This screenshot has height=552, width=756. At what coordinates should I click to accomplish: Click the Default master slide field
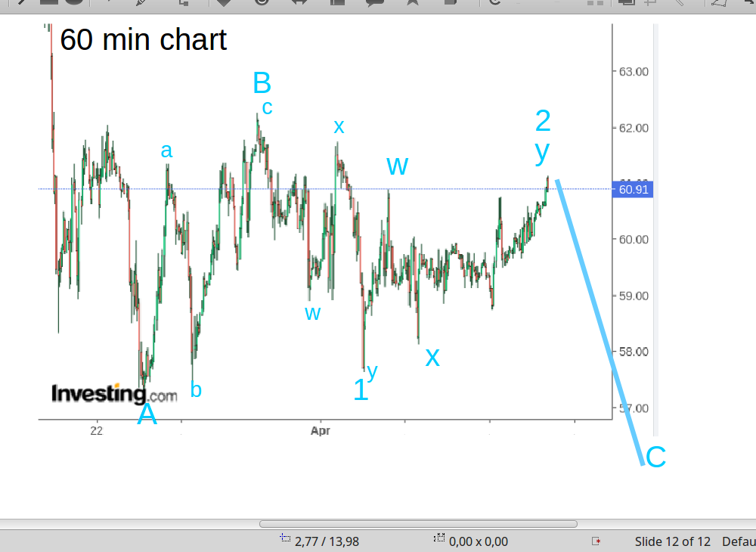coord(738,541)
